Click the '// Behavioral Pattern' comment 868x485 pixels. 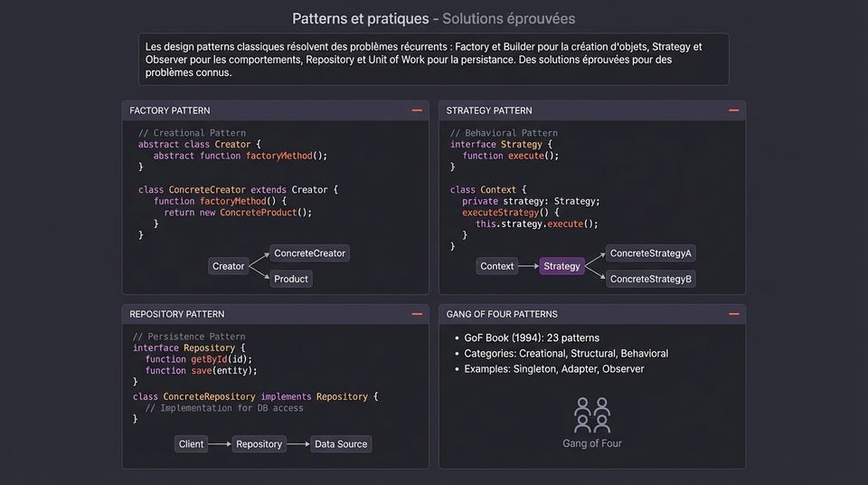point(504,133)
